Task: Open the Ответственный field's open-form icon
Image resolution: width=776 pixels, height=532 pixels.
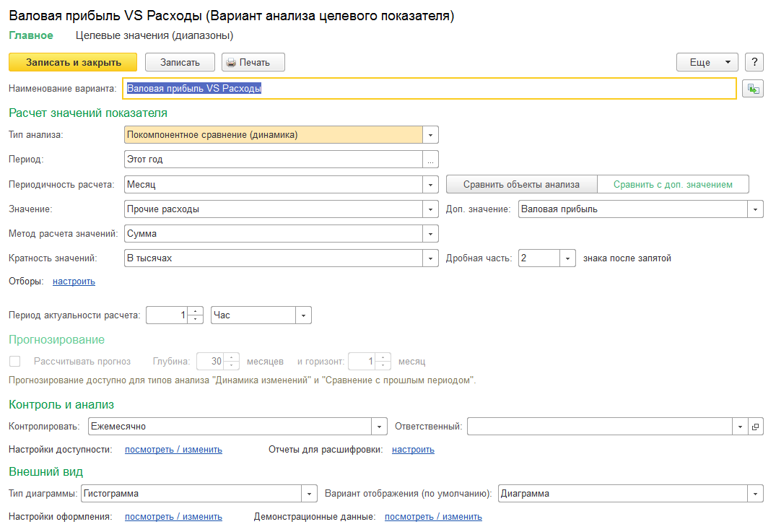Action: point(756,427)
